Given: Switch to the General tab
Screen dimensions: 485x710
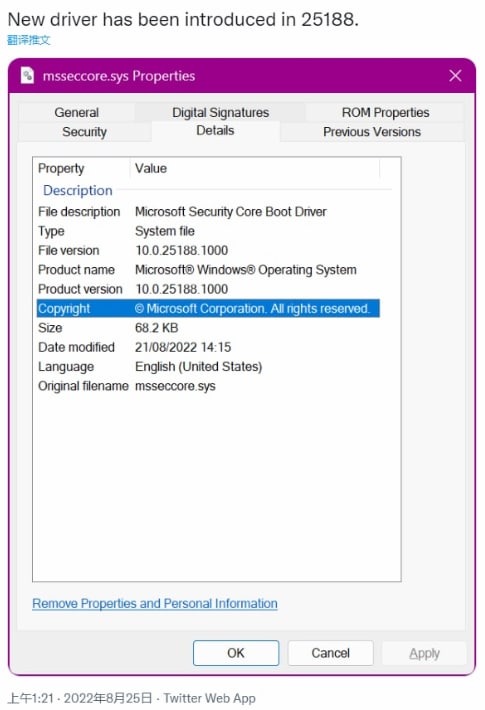Looking at the screenshot, I should 77,112.
